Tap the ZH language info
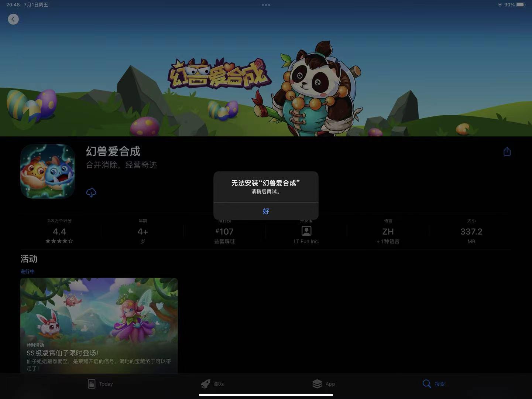The height and width of the screenshot is (399, 532). [x=388, y=232]
